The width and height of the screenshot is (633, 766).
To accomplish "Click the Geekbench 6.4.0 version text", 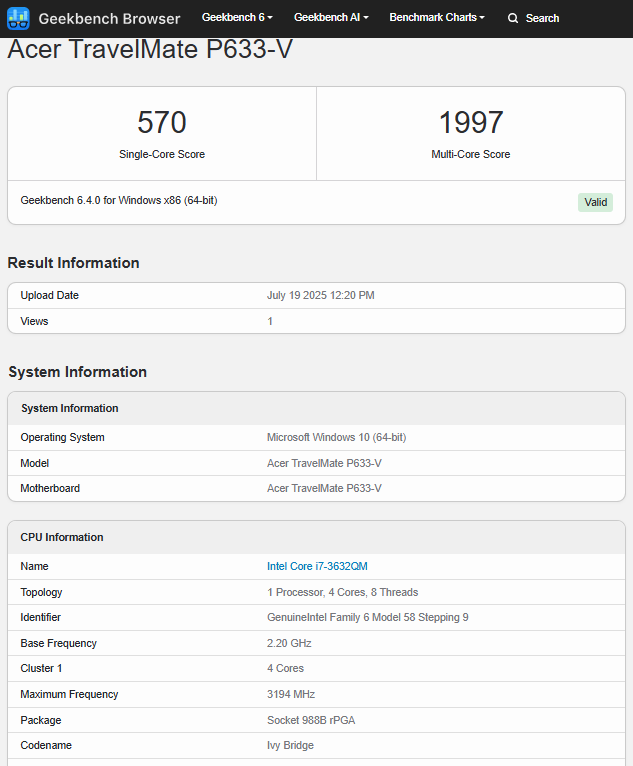I will pos(119,200).
